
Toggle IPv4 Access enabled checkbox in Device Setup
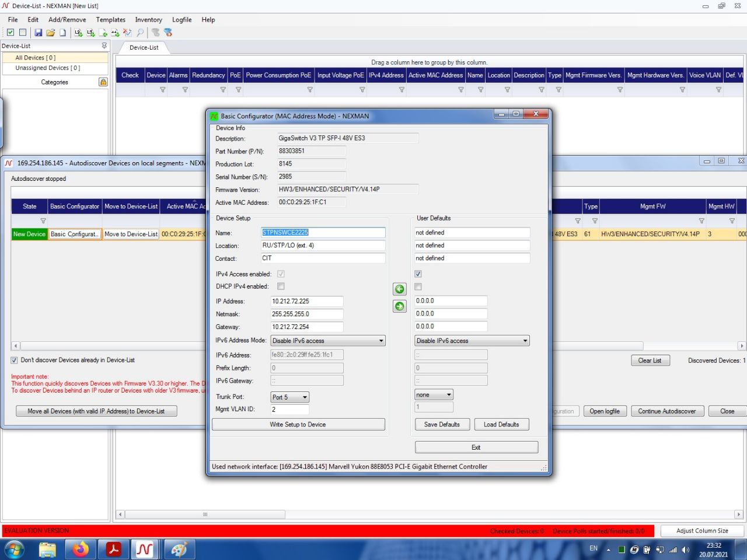click(281, 274)
